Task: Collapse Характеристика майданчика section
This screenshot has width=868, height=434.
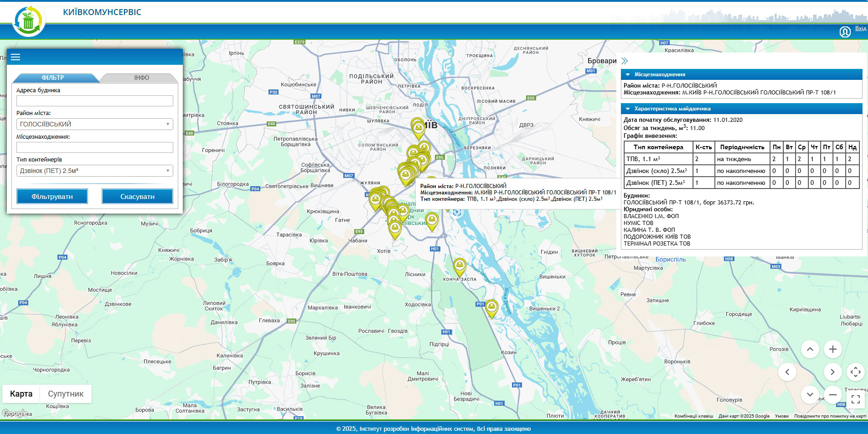Action: (628, 109)
